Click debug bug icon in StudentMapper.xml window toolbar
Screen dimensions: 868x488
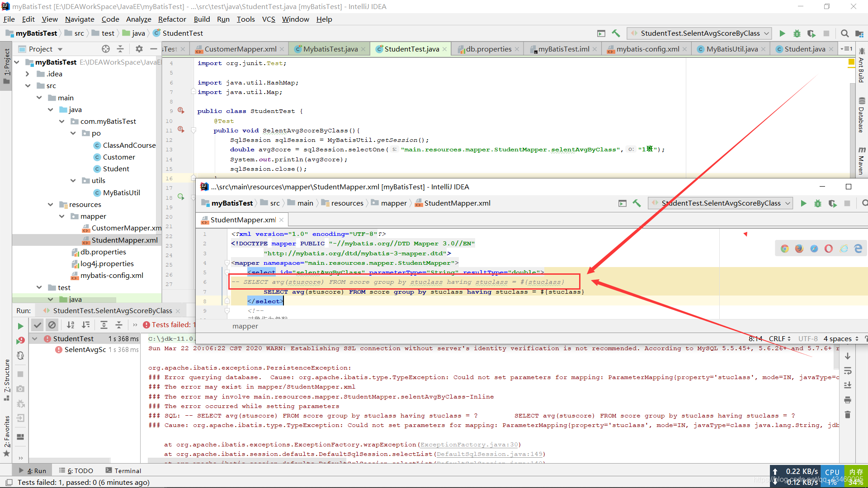point(818,203)
